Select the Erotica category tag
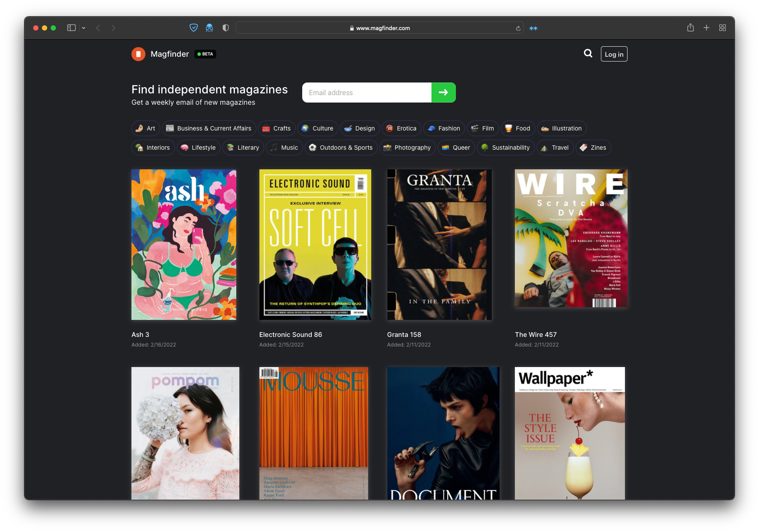This screenshot has width=759, height=532. tap(401, 128)
